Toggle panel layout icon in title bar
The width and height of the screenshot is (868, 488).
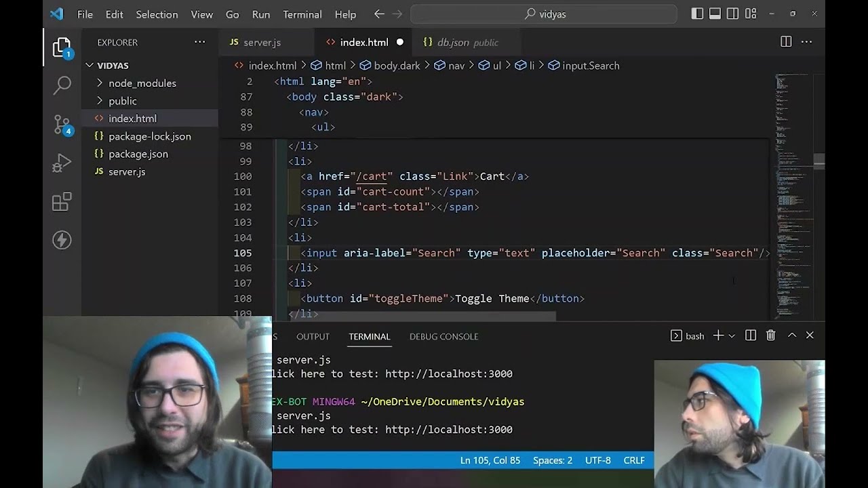[x=715, y=14]
